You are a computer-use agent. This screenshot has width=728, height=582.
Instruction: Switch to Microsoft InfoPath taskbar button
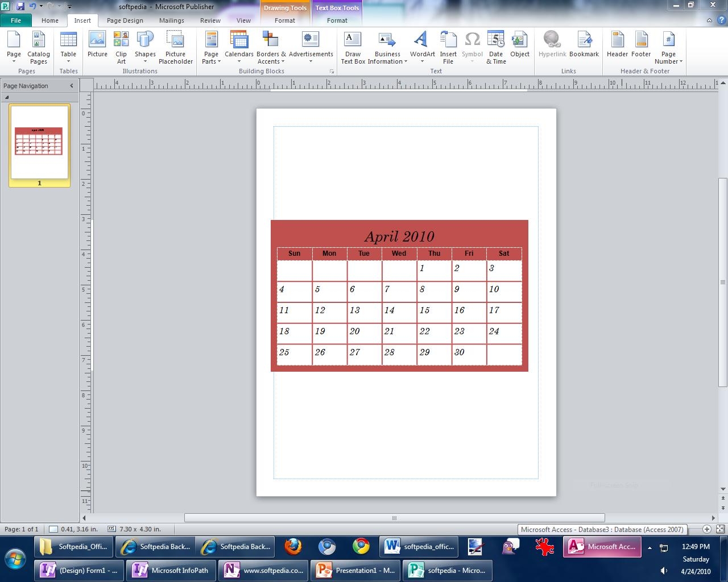pyautogui.click(x=171, y=570)
